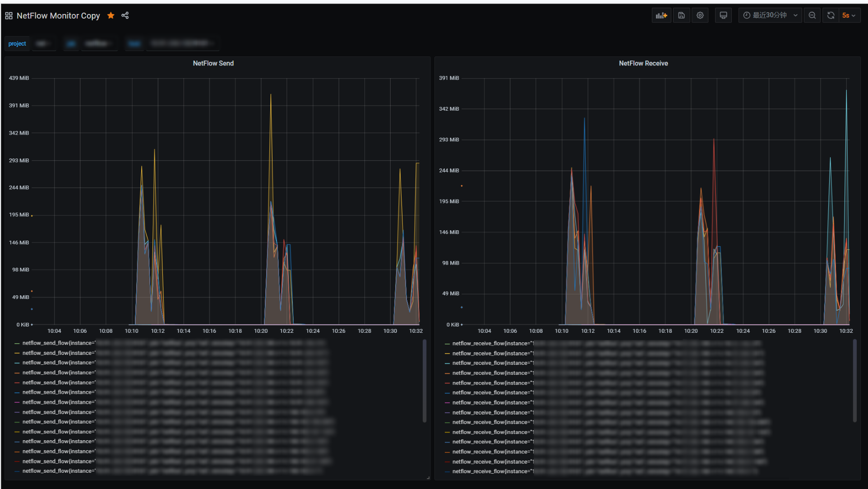Click NetFlow Send panel resize handle
Viewport: 868px width, 489px height.
pos(428,477)
